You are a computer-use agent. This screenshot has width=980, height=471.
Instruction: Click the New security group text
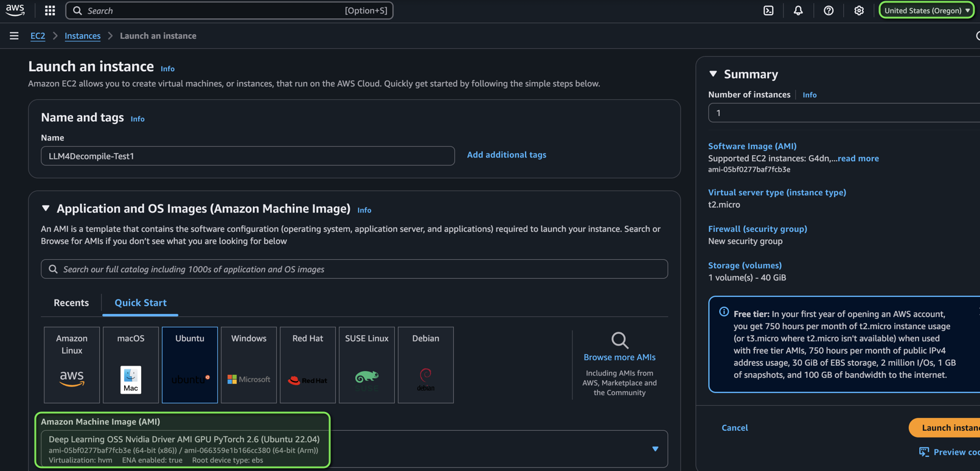point(745,241)
